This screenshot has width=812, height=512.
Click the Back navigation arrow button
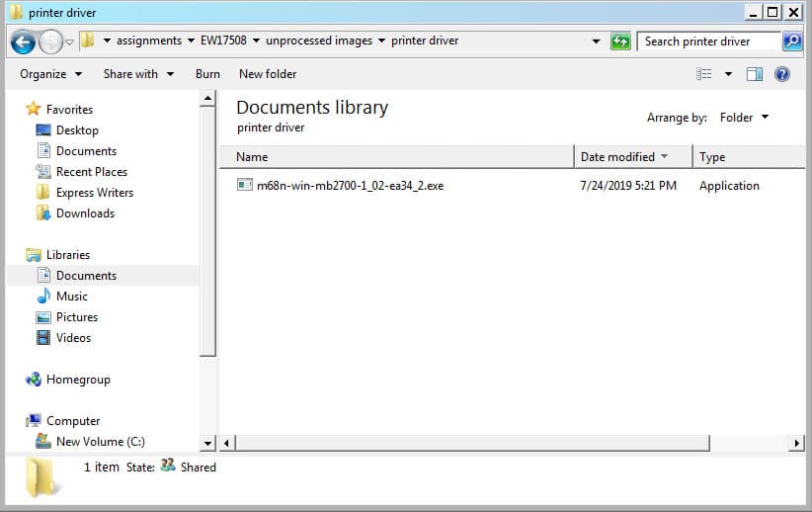pos(24,42)
